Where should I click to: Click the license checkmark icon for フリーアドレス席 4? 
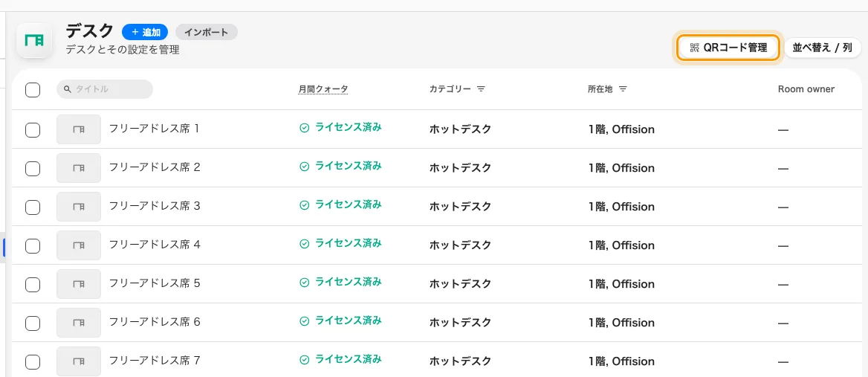click(x=304, y=244)
